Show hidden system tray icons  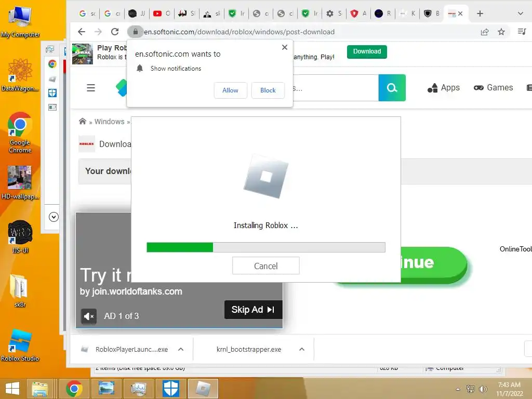coord(458,389)
